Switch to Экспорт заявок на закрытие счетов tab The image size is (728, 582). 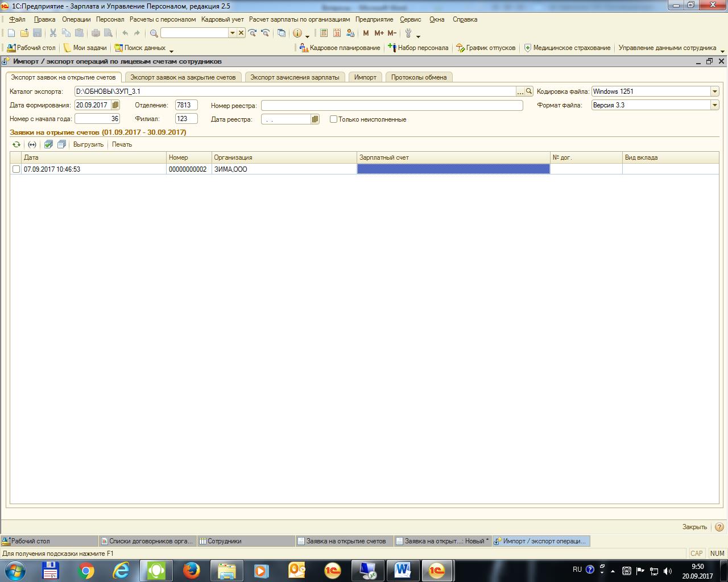coord(183,77)
